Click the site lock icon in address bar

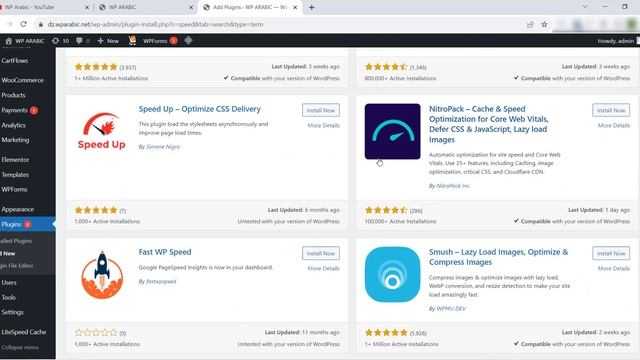point(40,24)
